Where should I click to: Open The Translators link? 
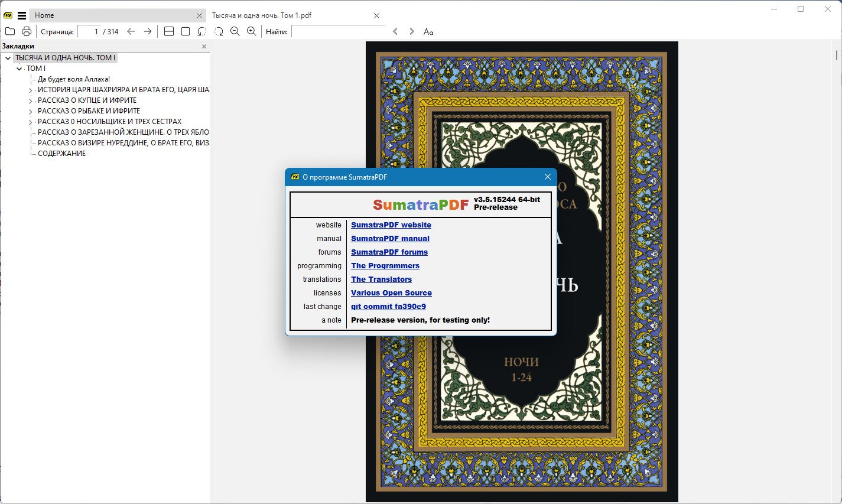[381, 279]
